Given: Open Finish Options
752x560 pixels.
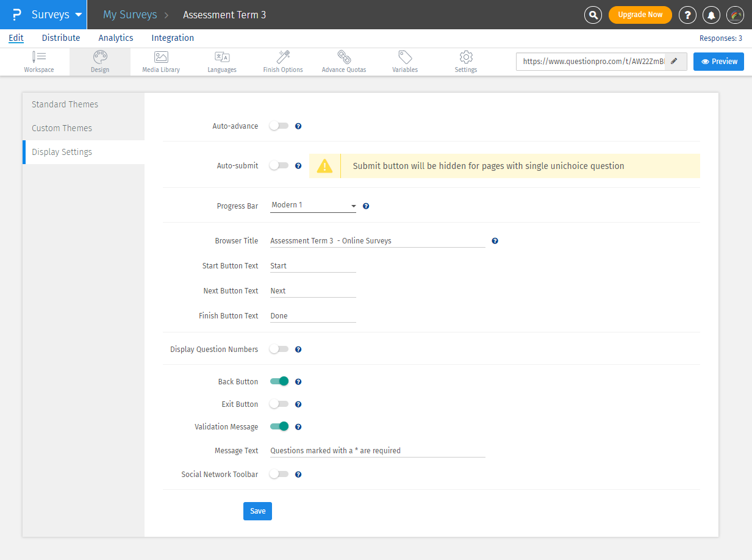Looking at the screenshot, I should point(282,61).
